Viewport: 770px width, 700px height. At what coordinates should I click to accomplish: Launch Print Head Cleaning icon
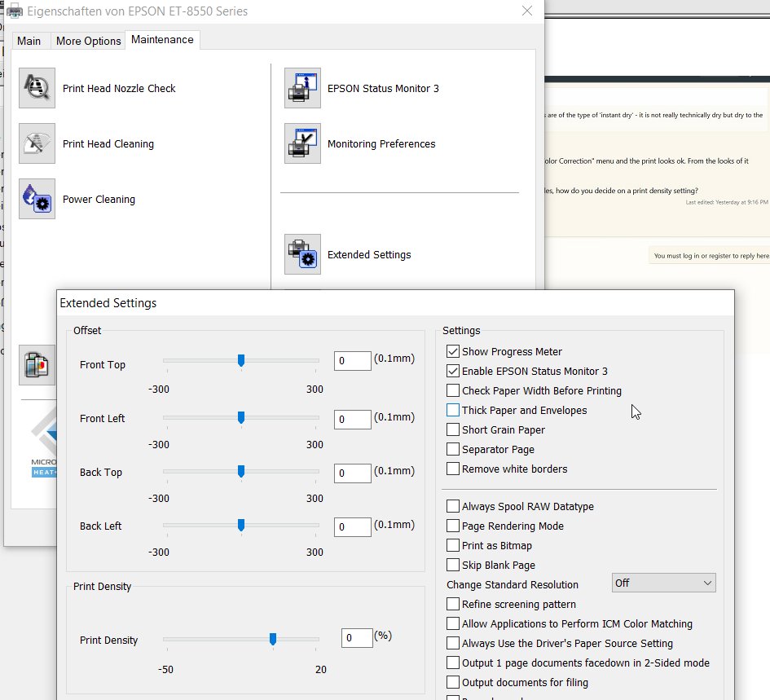[37, 143]
